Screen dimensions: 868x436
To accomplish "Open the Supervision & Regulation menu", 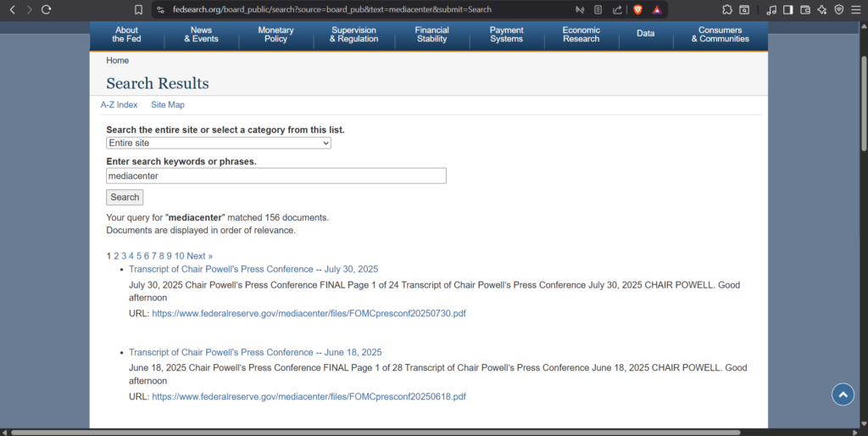I will point(353,34).
